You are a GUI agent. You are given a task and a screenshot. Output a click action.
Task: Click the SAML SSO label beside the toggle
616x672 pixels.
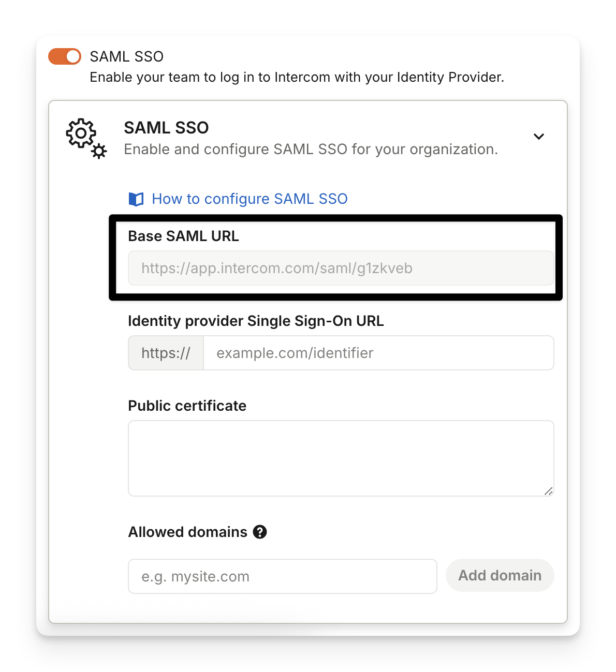pyautogui.click(x=127, y=56)
